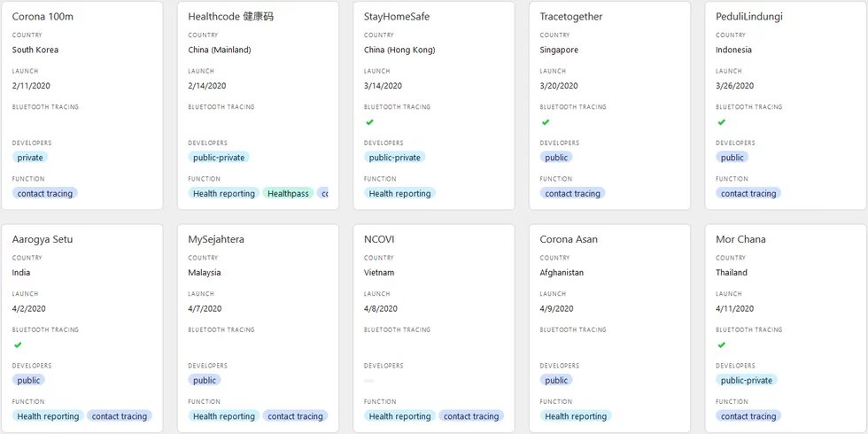Select the country India
The height and width of the screenshot is (434, 868).
point(21,273)
